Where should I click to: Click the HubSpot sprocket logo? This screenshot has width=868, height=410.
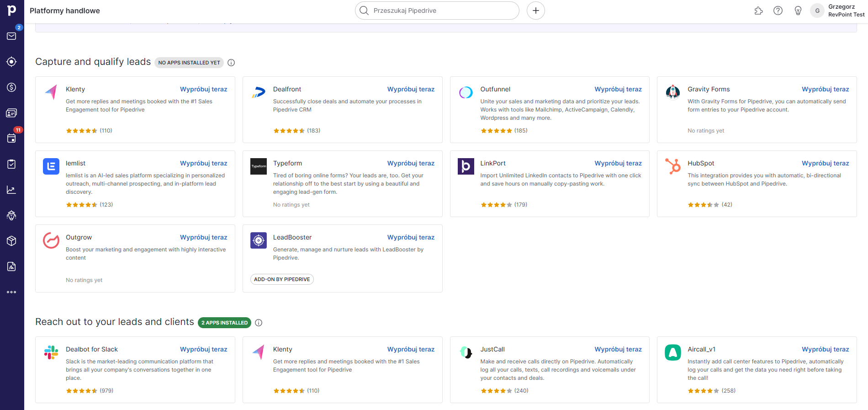coord(673,166)
